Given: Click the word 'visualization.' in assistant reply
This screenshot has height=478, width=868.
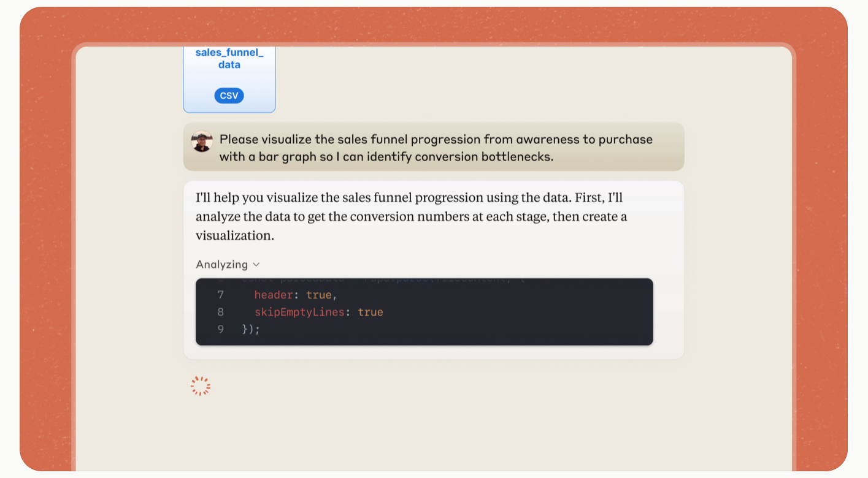Looking at the screenshot, I should (x=234, y=236).
